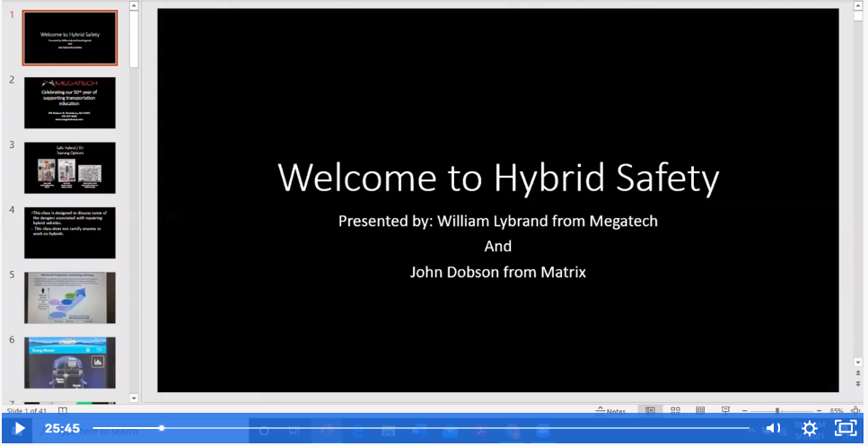Switch to Normal view in status bar
Viewport: 868px width, 446px height.
coord(651,411)
